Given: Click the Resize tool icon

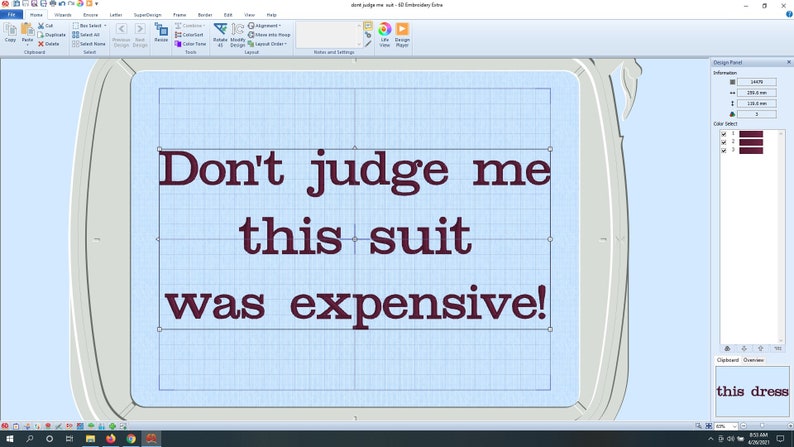Looking at the screenshot, I should point(161,32).
